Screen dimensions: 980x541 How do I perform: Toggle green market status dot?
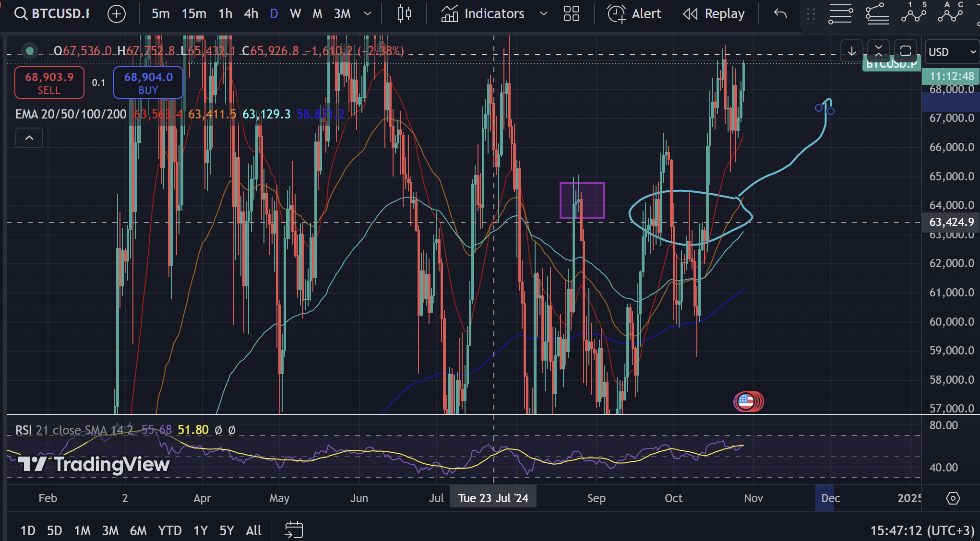click(30, 51)
